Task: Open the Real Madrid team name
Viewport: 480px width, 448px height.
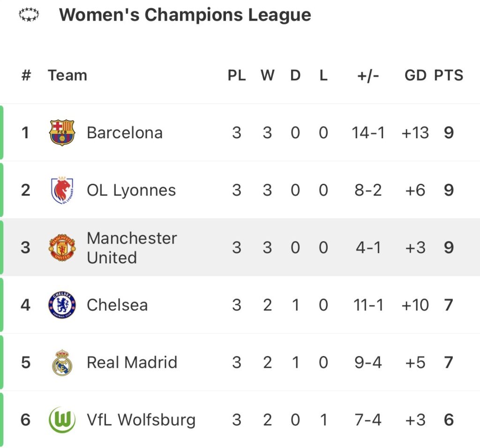Action: point(132,363)
